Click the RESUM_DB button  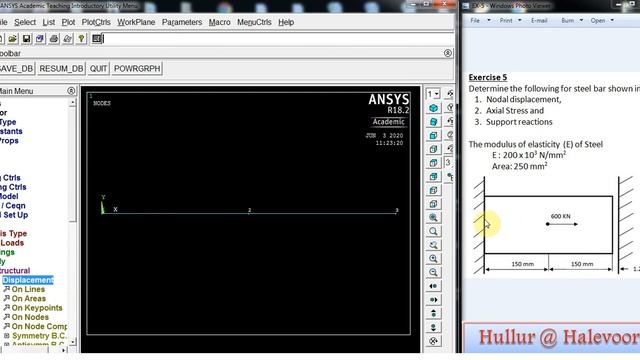click(x=61, y=69)
